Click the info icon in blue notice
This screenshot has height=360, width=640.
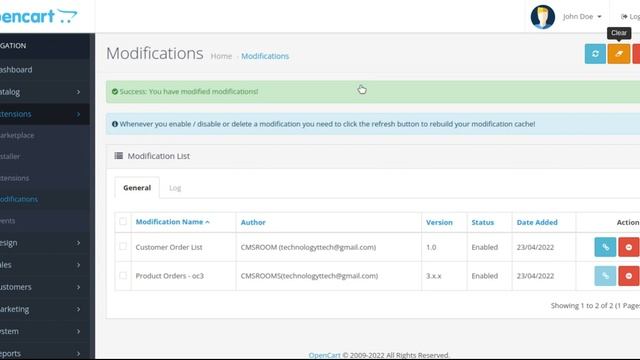click(115, 124)
